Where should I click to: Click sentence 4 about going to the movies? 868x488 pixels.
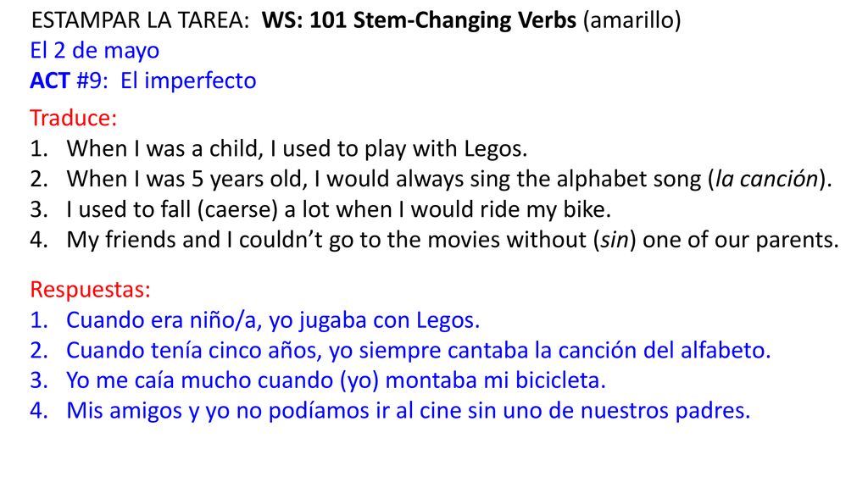[453, 240]
